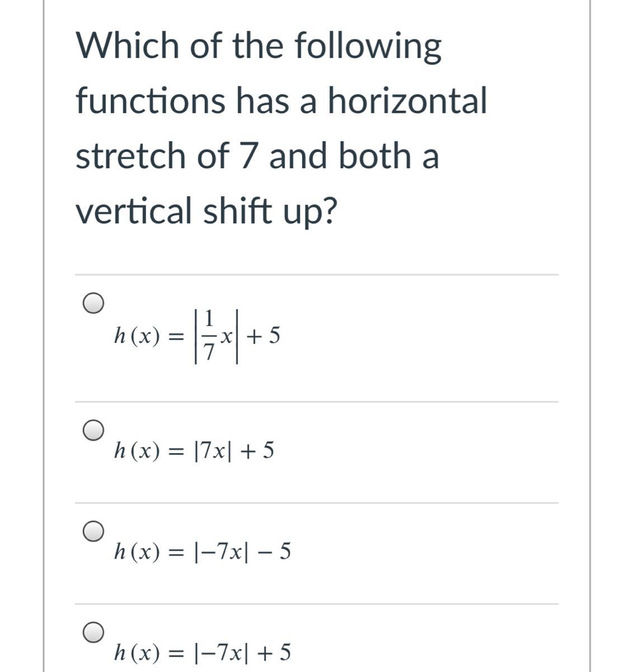634x672 pixels.
Task: Select the radio button for |1/7 x| + 5
Action: (93, 302)
